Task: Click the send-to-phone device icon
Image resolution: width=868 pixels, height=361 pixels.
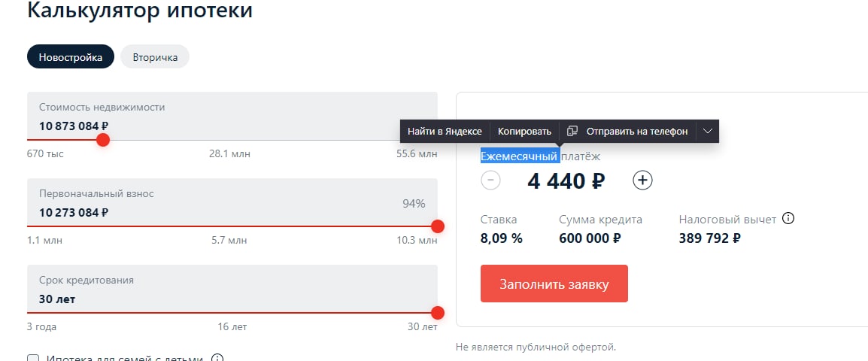Action: pos(572,131)
